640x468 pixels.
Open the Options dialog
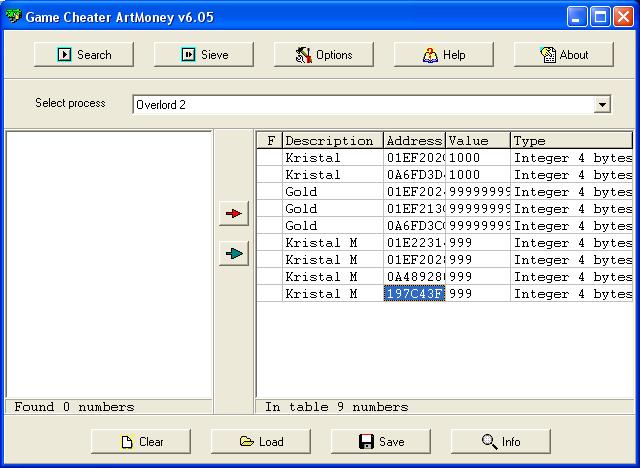[324, 54]
